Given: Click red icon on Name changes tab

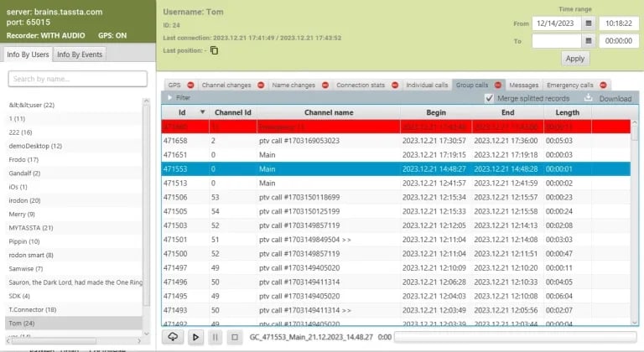Looking at the screenshot, I should point(325,85).
